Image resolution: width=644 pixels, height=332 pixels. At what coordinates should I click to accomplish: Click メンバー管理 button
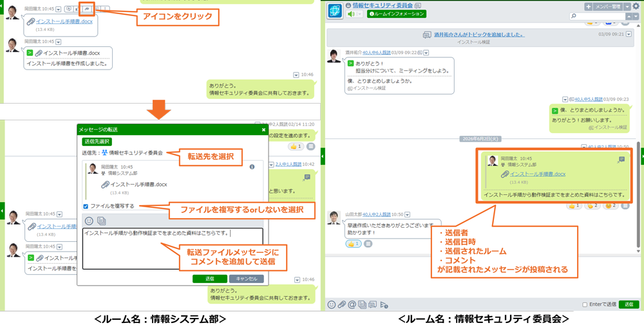click(x=608, y=6)
